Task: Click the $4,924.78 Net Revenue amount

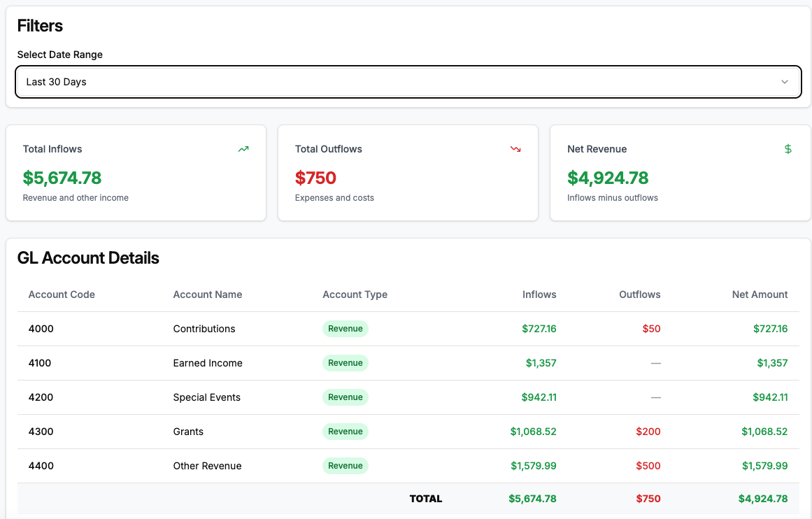Action: pyautogui.click(x=608, y=178)
